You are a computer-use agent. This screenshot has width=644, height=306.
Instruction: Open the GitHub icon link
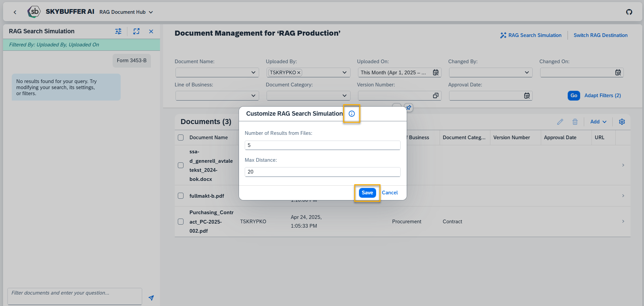click(x=629, y=12)
